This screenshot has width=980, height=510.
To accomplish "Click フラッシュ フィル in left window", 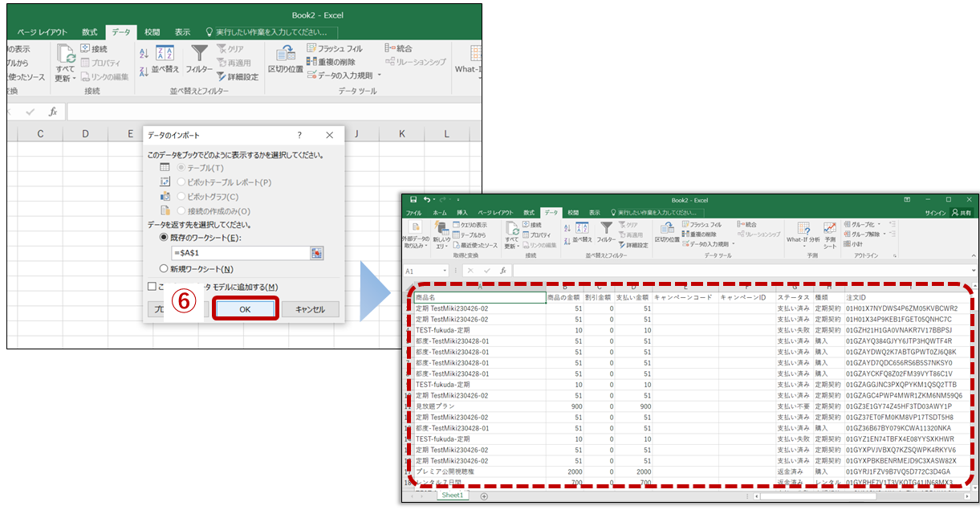I will [x=335, y=49].
